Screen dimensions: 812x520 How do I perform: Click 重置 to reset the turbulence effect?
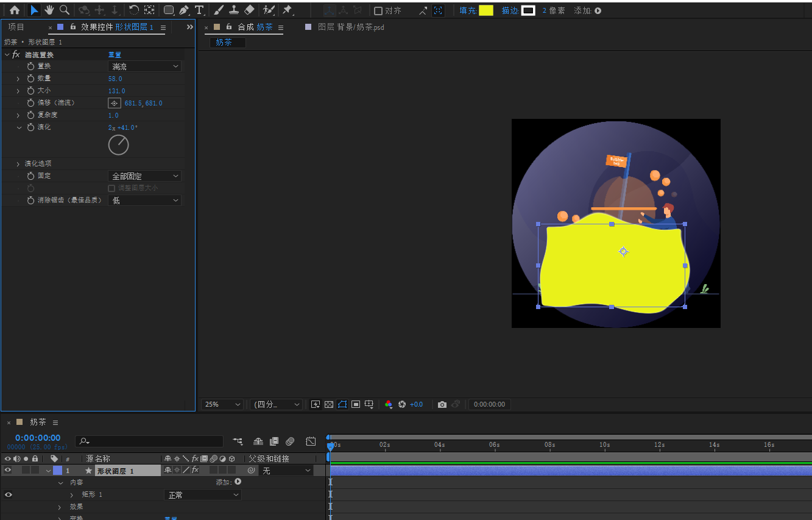click(115, 54)
